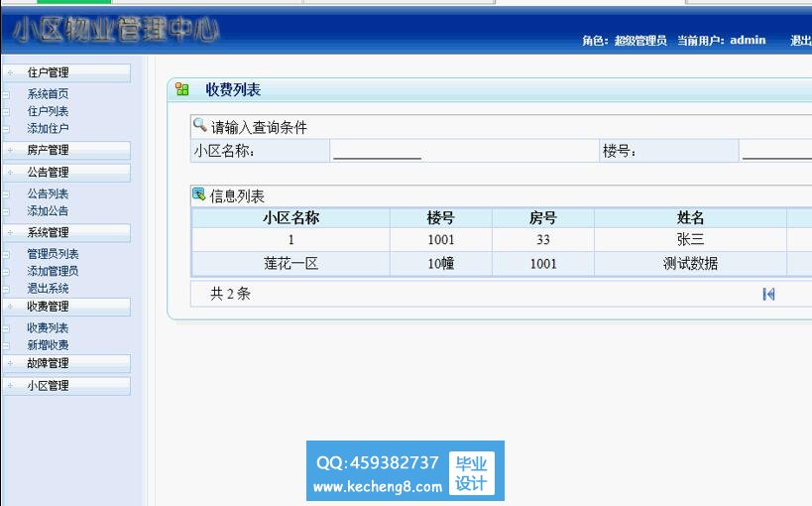Click the magnifier icon beside 请输入查询条件
812x506 pixels.
pyautogui.click(x=199, y=125)
